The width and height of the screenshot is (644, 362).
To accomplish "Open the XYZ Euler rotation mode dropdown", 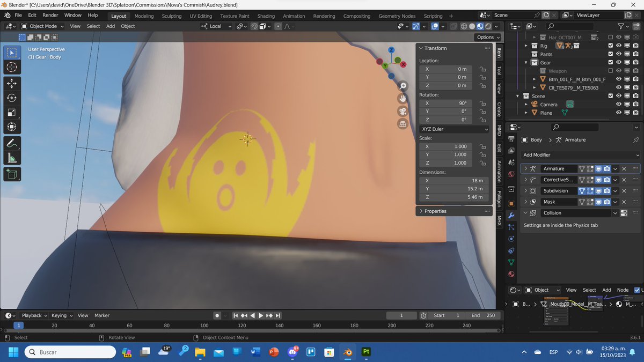I will click(x=454, y=129).
